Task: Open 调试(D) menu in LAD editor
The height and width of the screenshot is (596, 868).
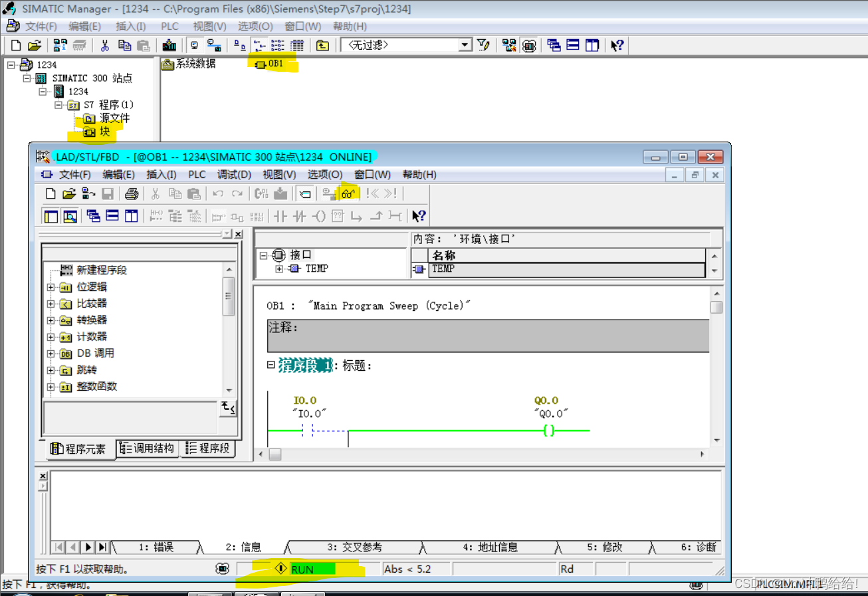Action: click(234, 175)
